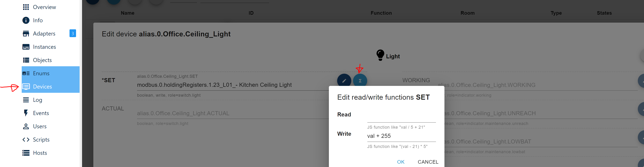This screenshot has width=644, height=167.
Task: Click the Info circle icon
Action: tap(26, 20)
